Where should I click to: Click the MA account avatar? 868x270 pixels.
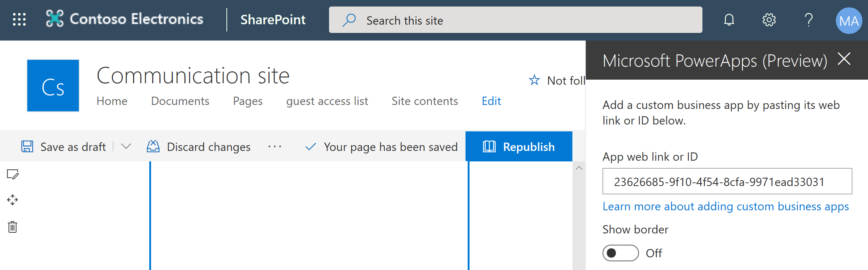[x=848, y=21]
